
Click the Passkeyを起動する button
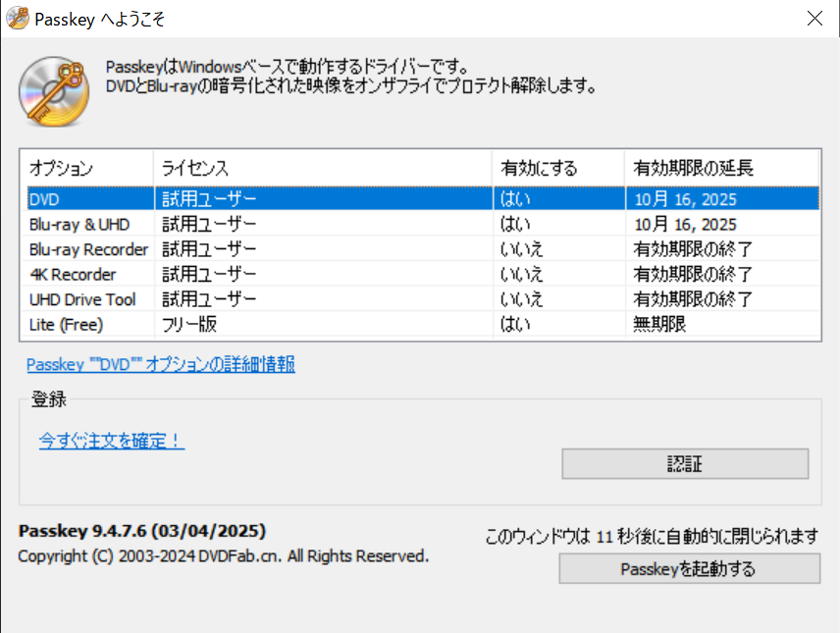pos(690,568)
